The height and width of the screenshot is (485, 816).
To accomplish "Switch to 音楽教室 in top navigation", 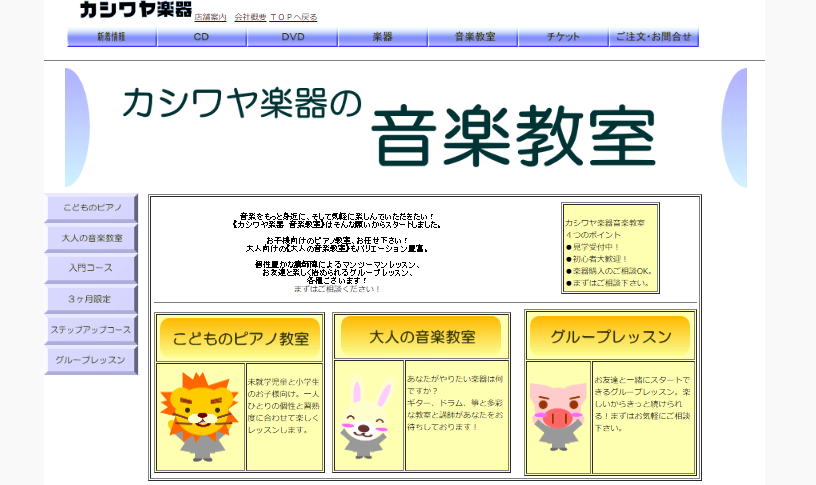I will (x=473, y=37).
